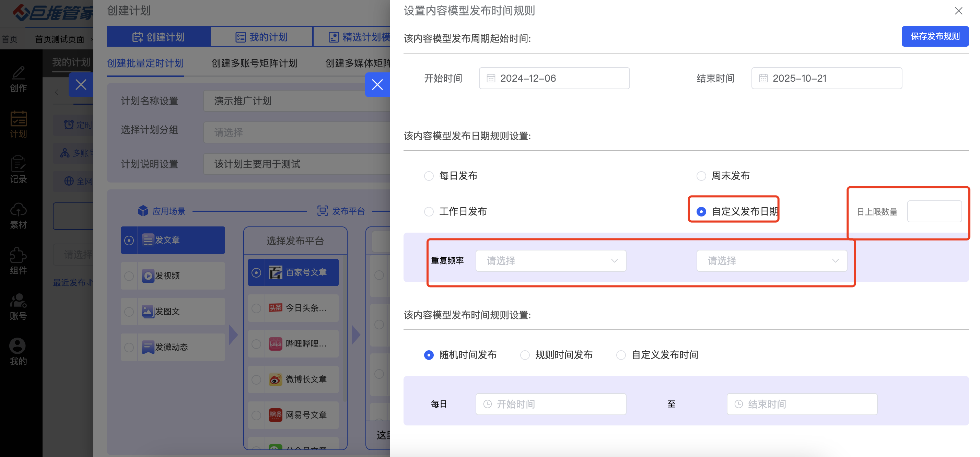The width and height of the screenshot is (980, 457).
Task: Click the blue X button beside the dialog
Action: click(377, 84)
